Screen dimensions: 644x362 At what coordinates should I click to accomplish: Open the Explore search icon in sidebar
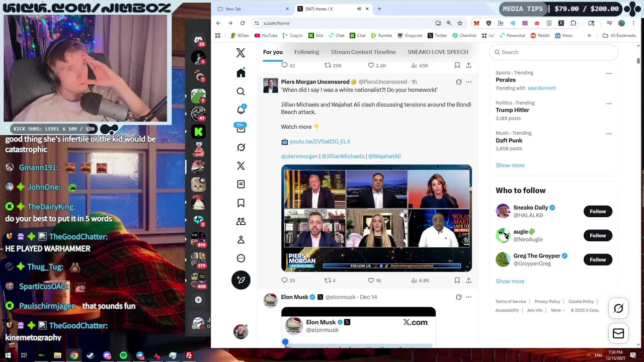pyautogui.click(x=240, y=92)
